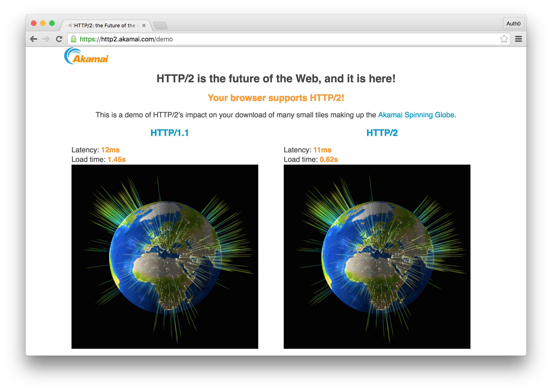Click the HTTP/2 globe image
Image resolution: width=552 pixels, height=392 pixels.
coord(377,256)
